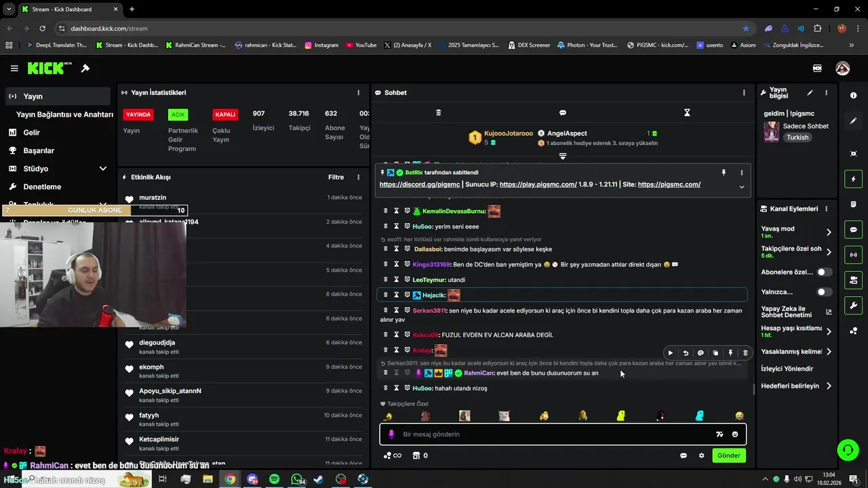Open the pigsmc.com site link
The height and width of the screenshot is (488, 868).
tap(669, 184)
